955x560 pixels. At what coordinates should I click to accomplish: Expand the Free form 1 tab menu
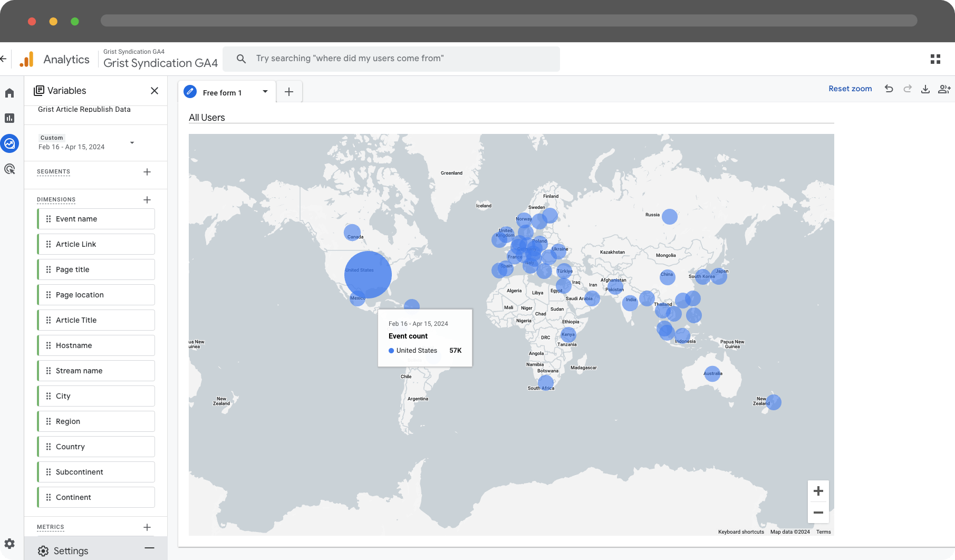(x=265, y=92)
